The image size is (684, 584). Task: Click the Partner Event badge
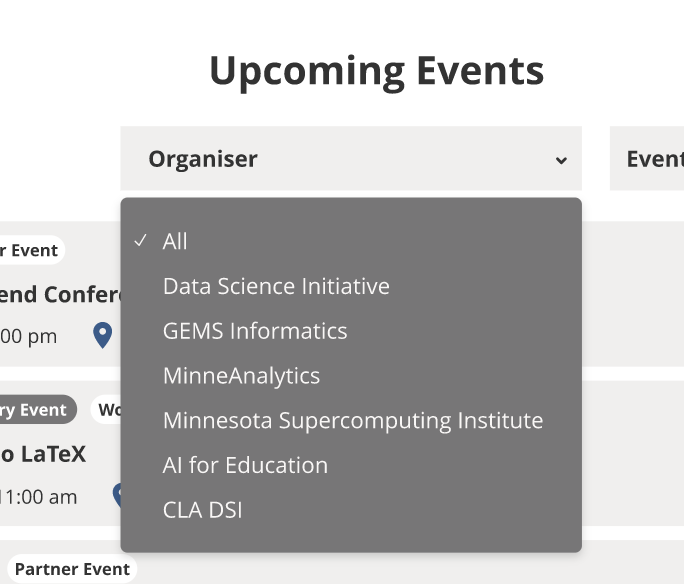pos(70,569)
